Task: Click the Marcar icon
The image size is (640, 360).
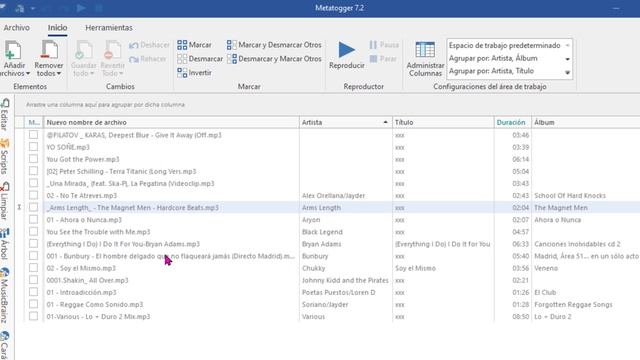Action: tap(182, 45)
